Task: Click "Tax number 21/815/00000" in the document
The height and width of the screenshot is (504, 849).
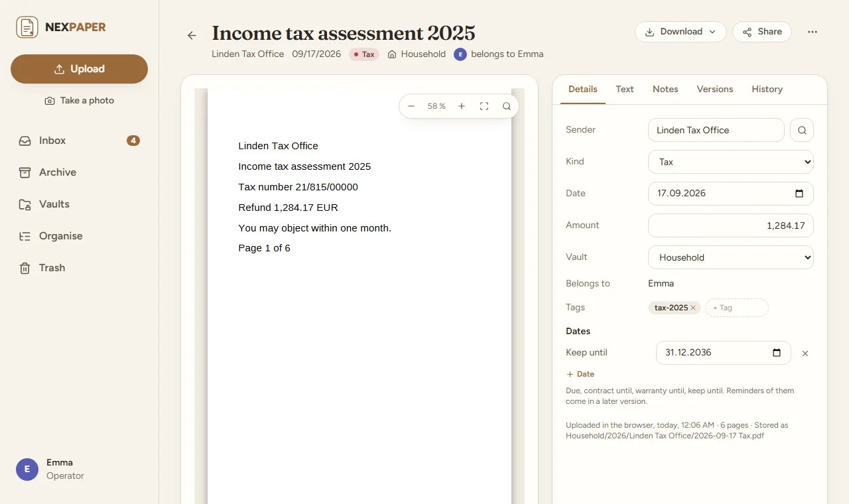Action: tap(298, 187)
